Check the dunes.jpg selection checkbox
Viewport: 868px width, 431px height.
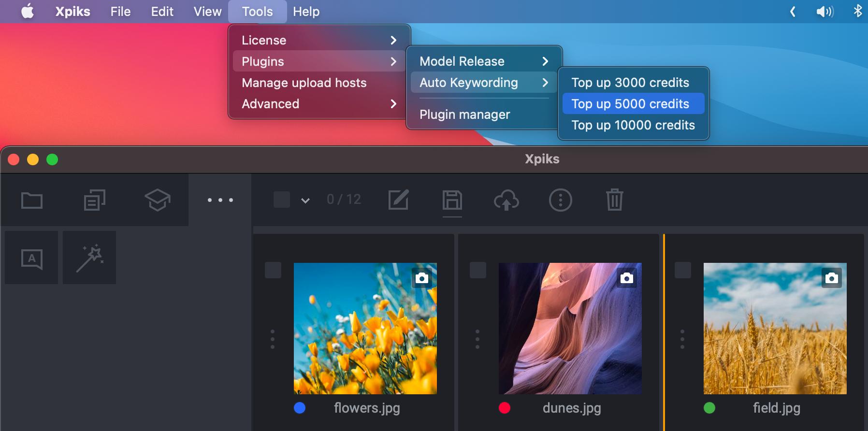tap(478, 270)
